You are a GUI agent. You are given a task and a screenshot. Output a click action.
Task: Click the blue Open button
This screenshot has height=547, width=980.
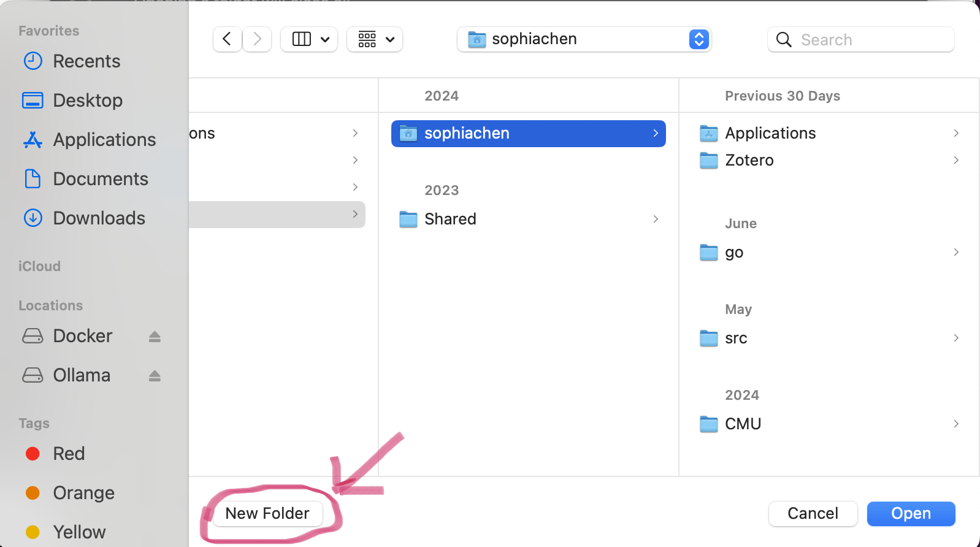pyautogui.click(x=911, y=514)
